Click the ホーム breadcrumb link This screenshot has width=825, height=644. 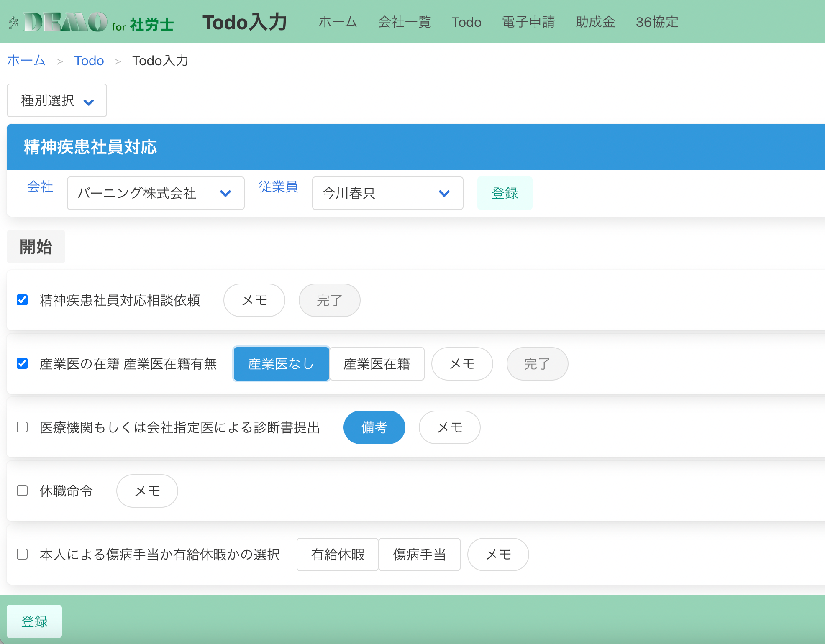26,61
